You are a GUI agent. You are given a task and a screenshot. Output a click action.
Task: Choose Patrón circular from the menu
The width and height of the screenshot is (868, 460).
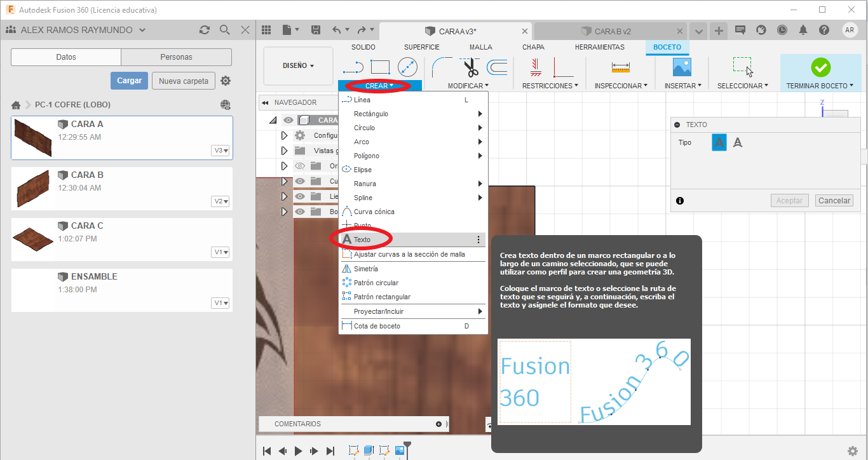coord(413,283)
